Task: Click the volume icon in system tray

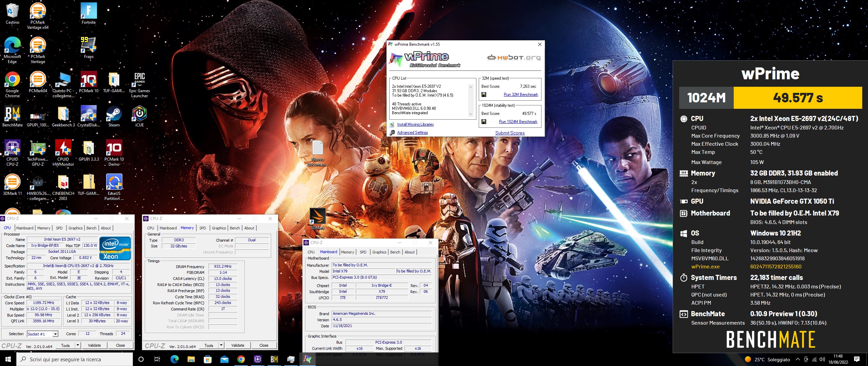Action: (822, 359)
